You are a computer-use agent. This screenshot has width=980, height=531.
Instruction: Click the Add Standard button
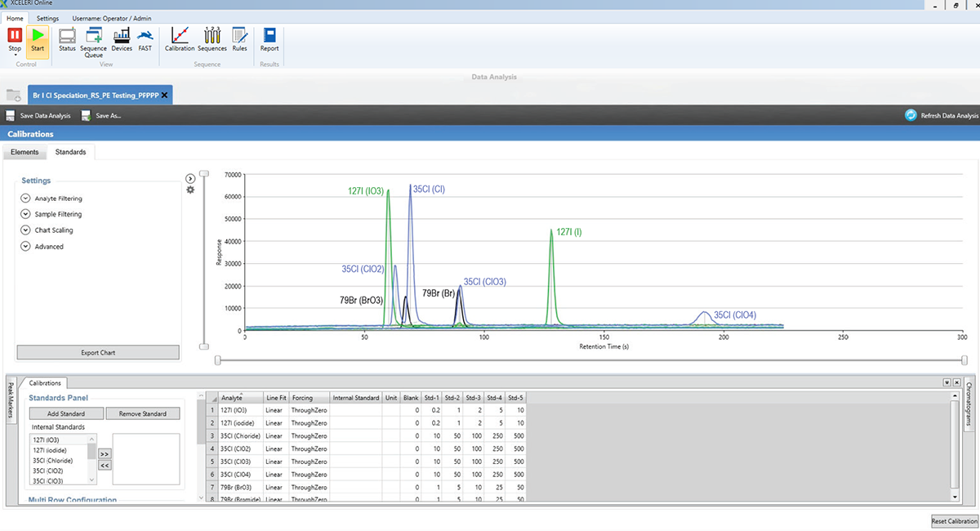pyautogui.click(x=66, y=414)
